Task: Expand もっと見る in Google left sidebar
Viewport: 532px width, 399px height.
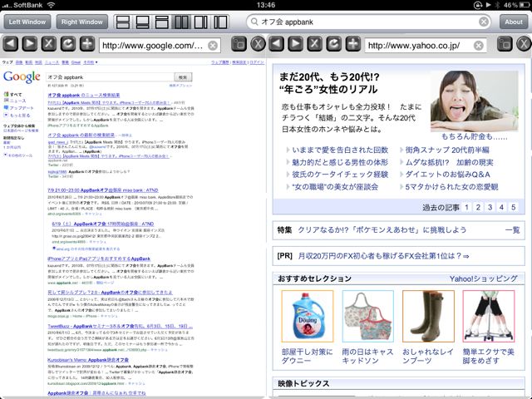Action: [20, 116]
